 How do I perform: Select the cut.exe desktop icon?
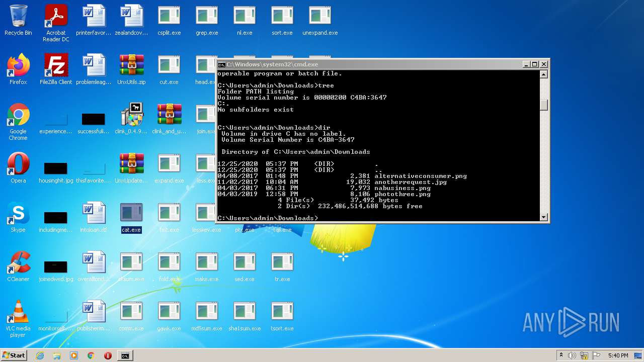(169, 69)
